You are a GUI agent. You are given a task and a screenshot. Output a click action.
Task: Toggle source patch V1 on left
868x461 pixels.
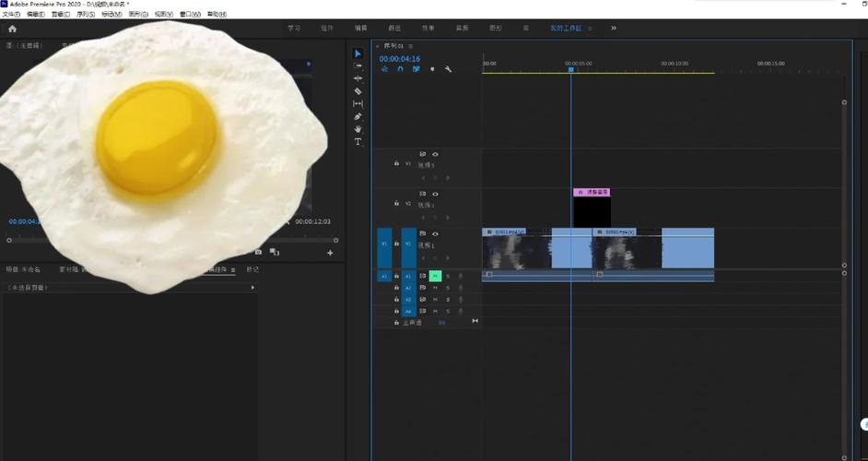point(384,248)
